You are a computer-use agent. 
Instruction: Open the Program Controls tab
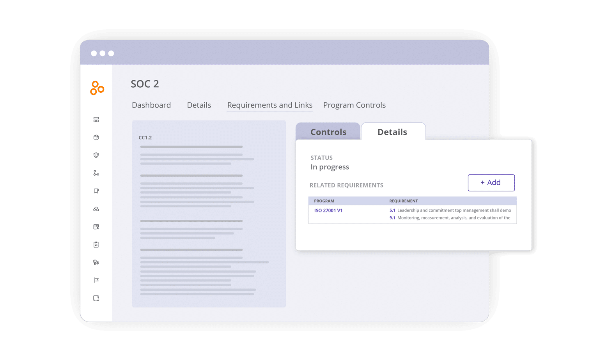[x=354, y=105]
